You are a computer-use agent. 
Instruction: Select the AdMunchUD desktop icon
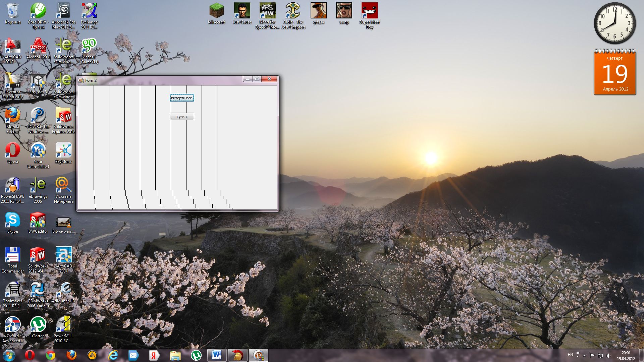[63, 293]
